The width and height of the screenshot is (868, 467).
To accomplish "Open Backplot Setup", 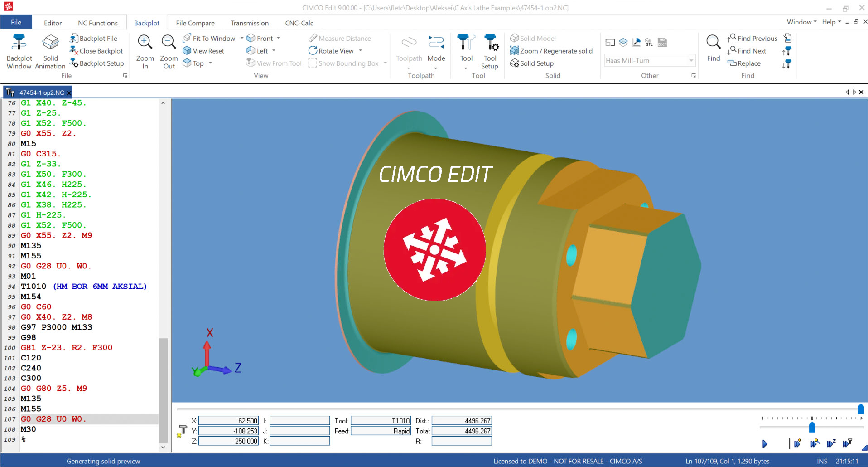I will click(x=97, y=63).
